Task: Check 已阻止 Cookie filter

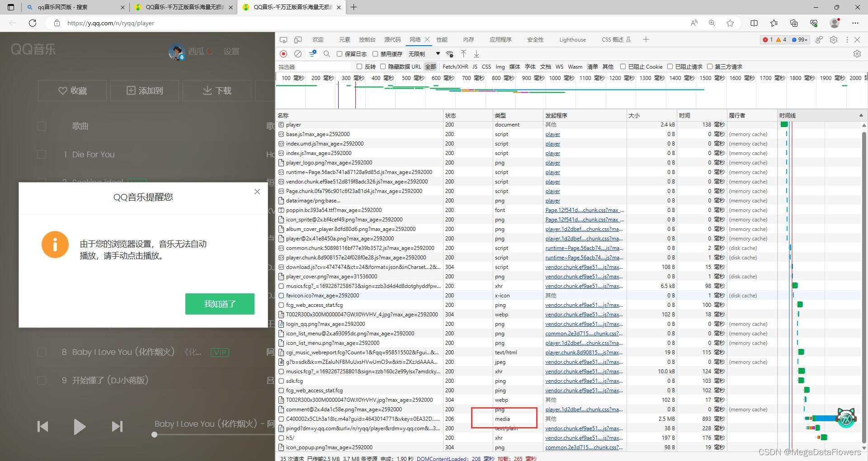Action: pos(623,66)
